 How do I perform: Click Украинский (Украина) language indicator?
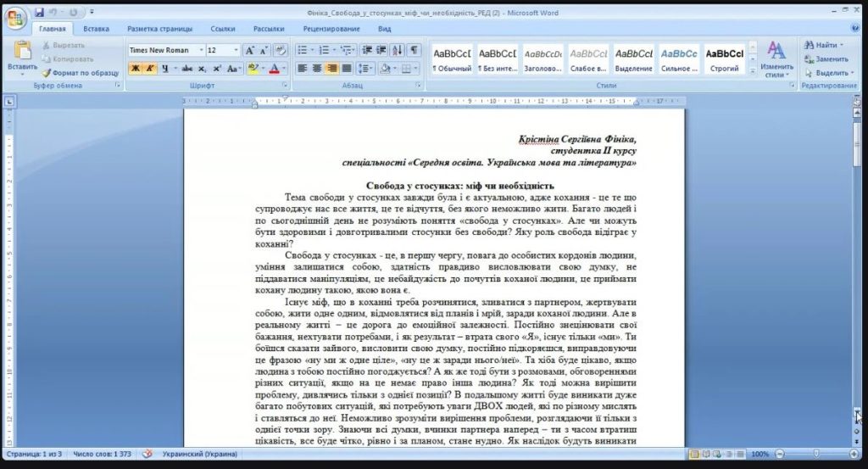tap(200, 454)
